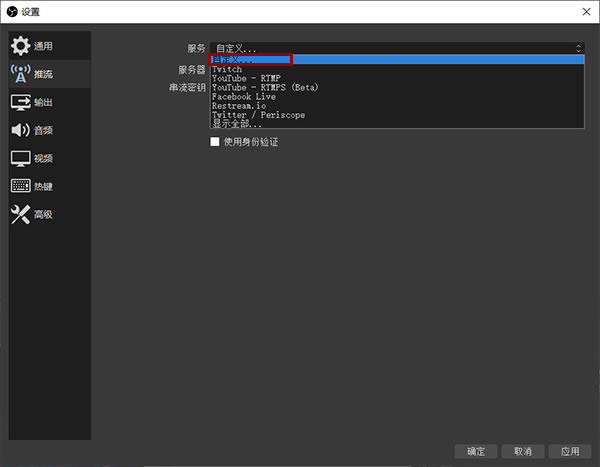The height and width of the screenshot is (467, 600).
Task: Choose Twitter / Periscope option
Action: tap(397, 115)
